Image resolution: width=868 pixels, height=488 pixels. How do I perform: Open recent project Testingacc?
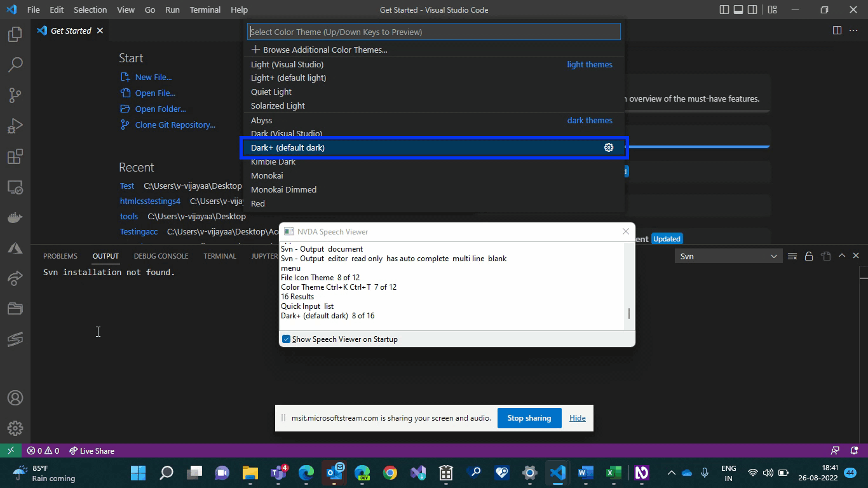139,232
